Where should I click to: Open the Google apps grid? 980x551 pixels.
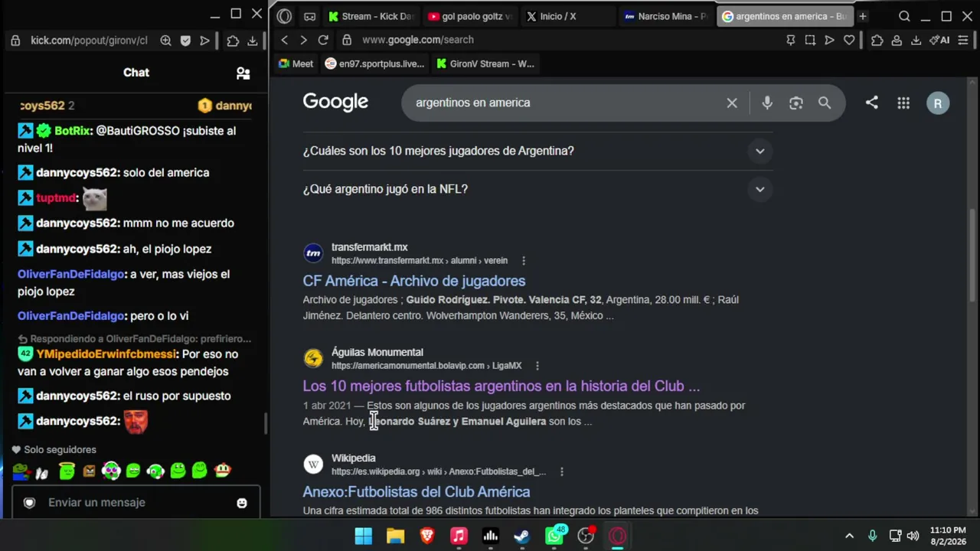pyautogui.click(x=903, y=103)
